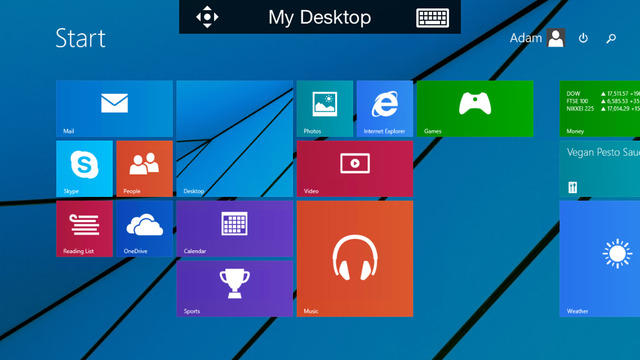Click the search magnifier icon
Screen dimensions: 640x360
point(611,38)
